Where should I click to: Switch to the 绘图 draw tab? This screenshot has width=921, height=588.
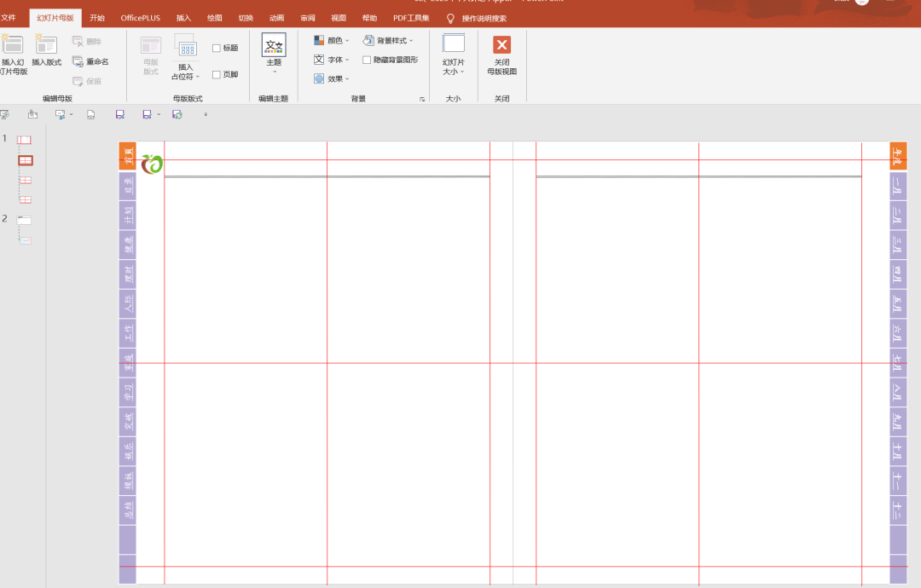click(215, 18)
